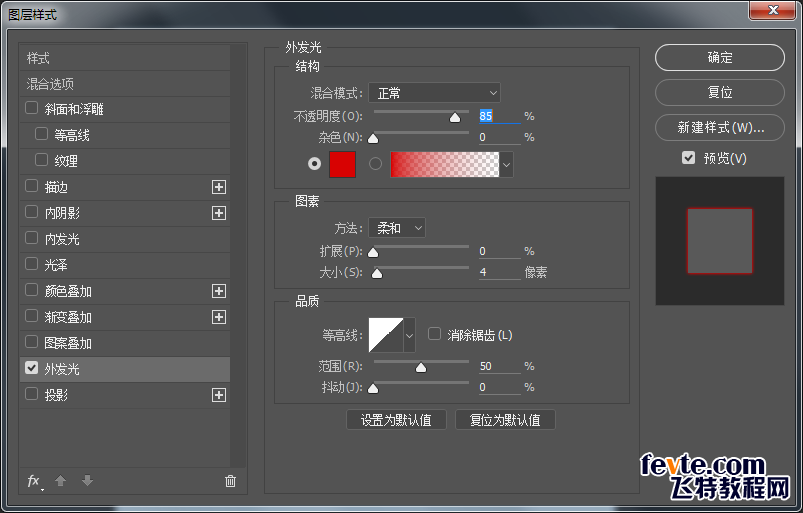Click 不透明度 slider handle
Image resolution: width=803 pixels, height=513 pixels.
455,118
